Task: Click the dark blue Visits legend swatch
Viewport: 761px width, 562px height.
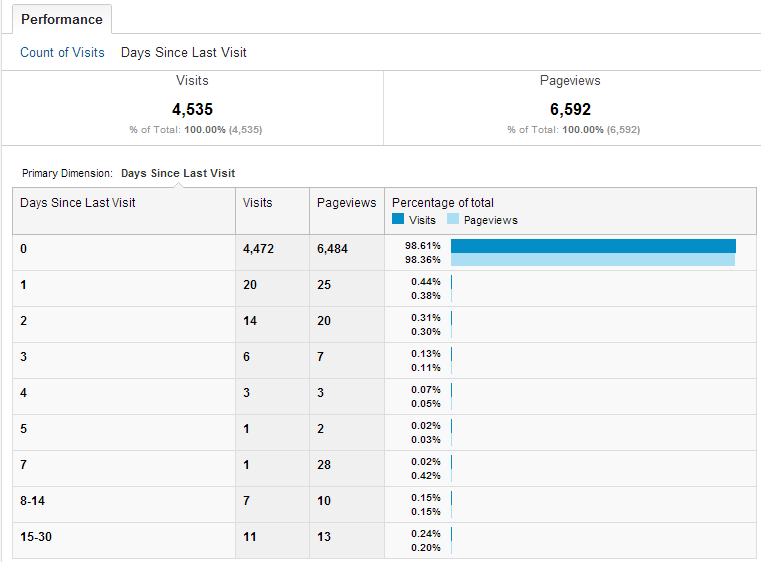Action: coord(398,219)
